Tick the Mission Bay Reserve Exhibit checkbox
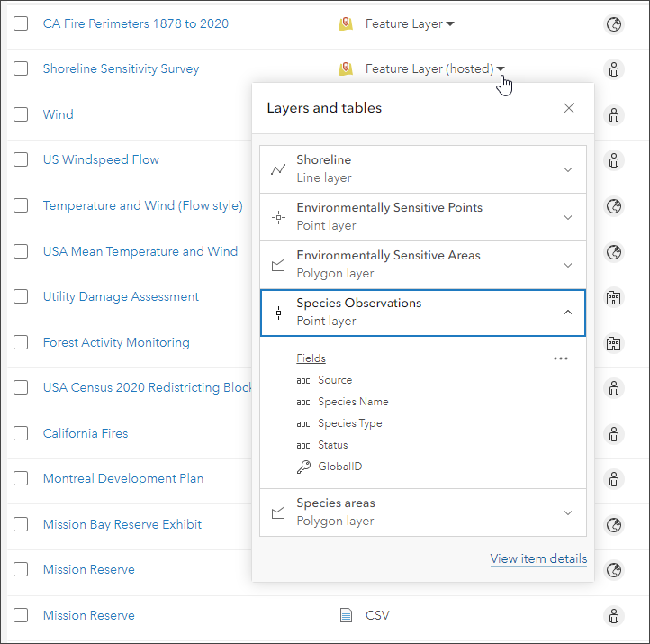Viewport: 650px width, 644px height. (21, 524)
